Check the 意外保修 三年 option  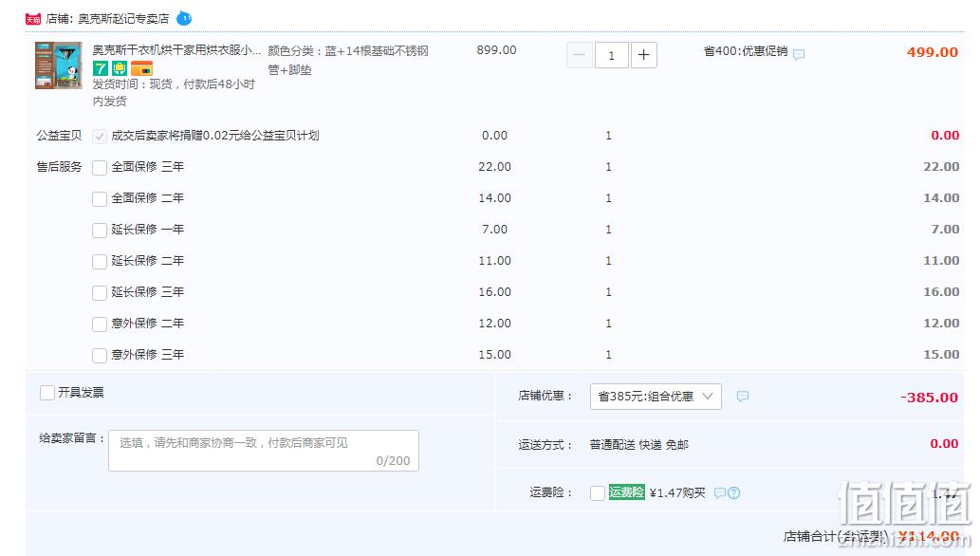[x=100, y=355]
